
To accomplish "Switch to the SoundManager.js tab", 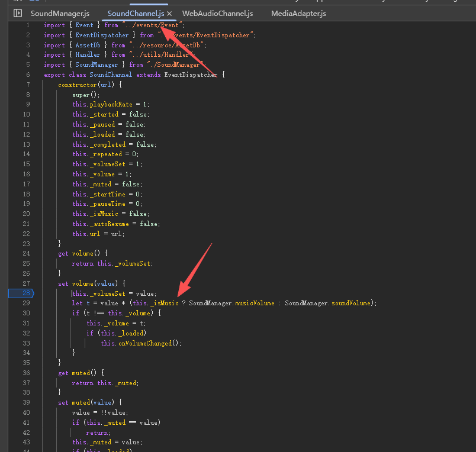I will coord(60,13).
